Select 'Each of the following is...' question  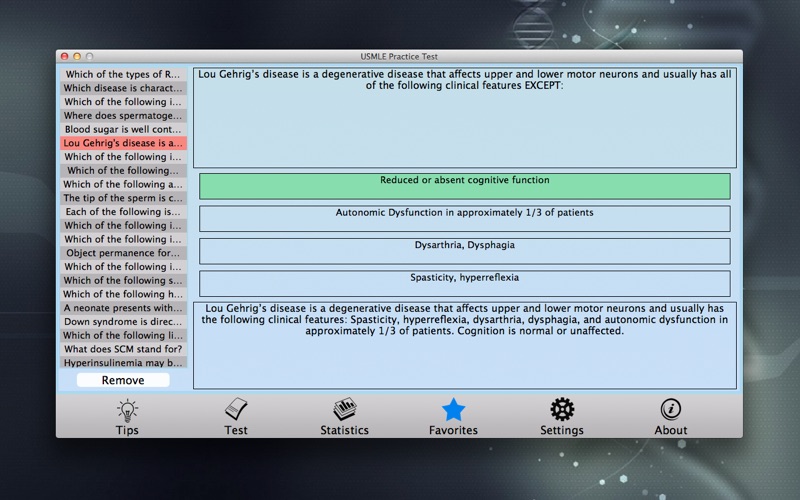(123, 212)
